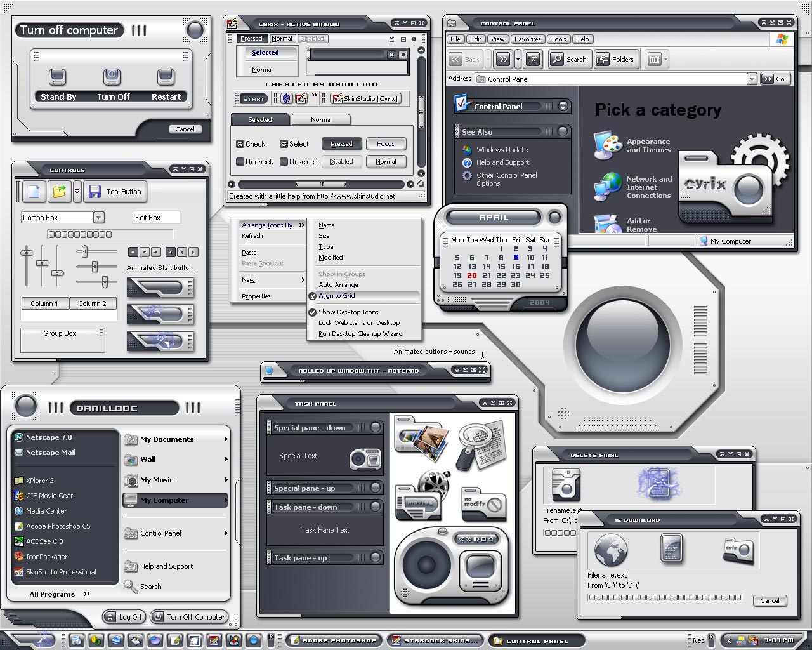This screenshot has height=650, width=812.
Task: Click the Focus button in Cyrix window
Action: click(386, 144)
